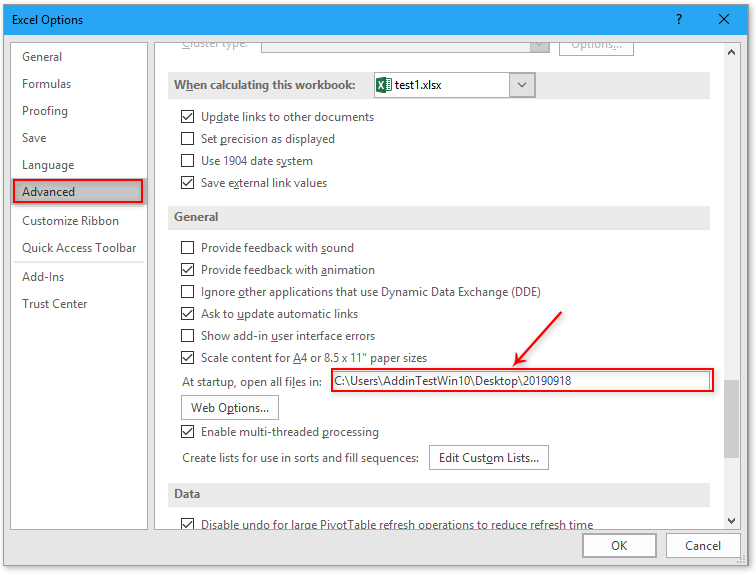The image size is (756, 575).
Task: Open the Trust Center category
Action: 54,304
